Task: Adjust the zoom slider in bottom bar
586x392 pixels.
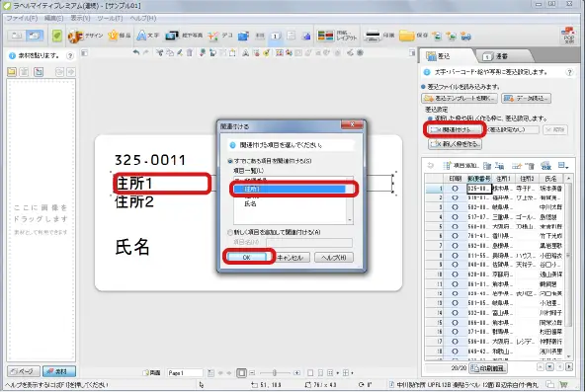Action: pyautogui.click(x=275, y=373)
